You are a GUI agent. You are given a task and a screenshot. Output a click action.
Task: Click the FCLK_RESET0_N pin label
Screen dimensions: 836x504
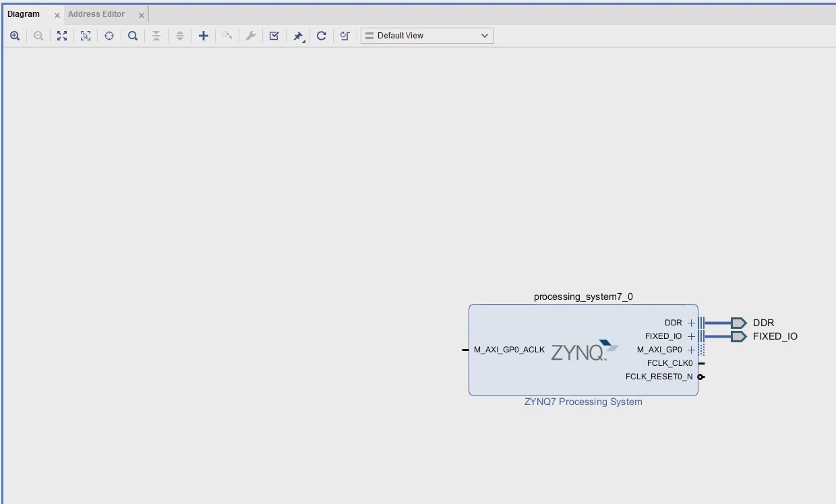coord(659,377)
